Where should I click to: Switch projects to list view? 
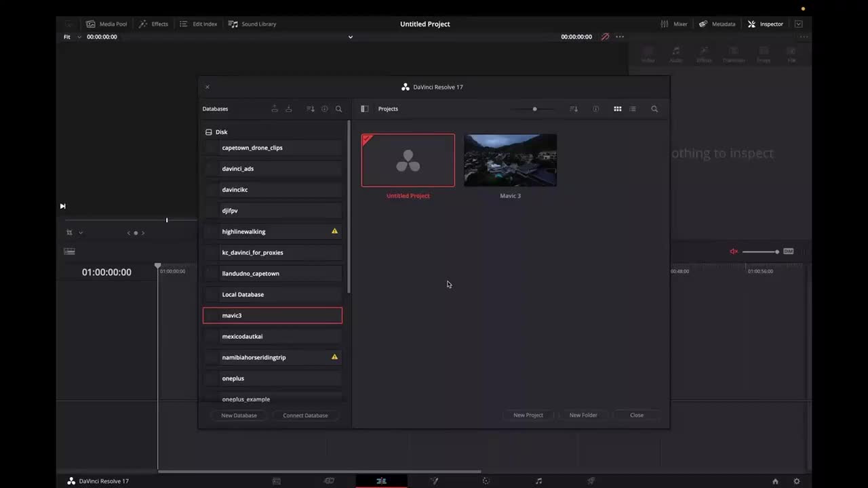point(633,108)
